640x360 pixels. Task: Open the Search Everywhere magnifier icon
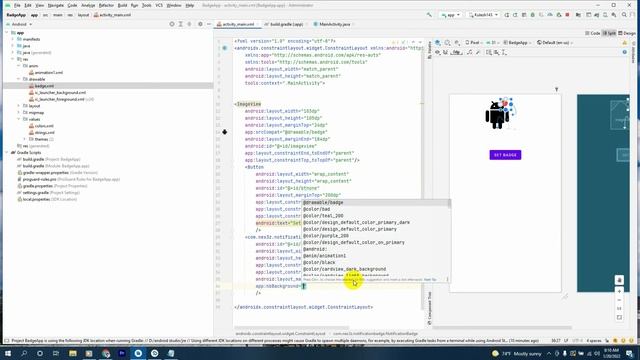point(624,15)
